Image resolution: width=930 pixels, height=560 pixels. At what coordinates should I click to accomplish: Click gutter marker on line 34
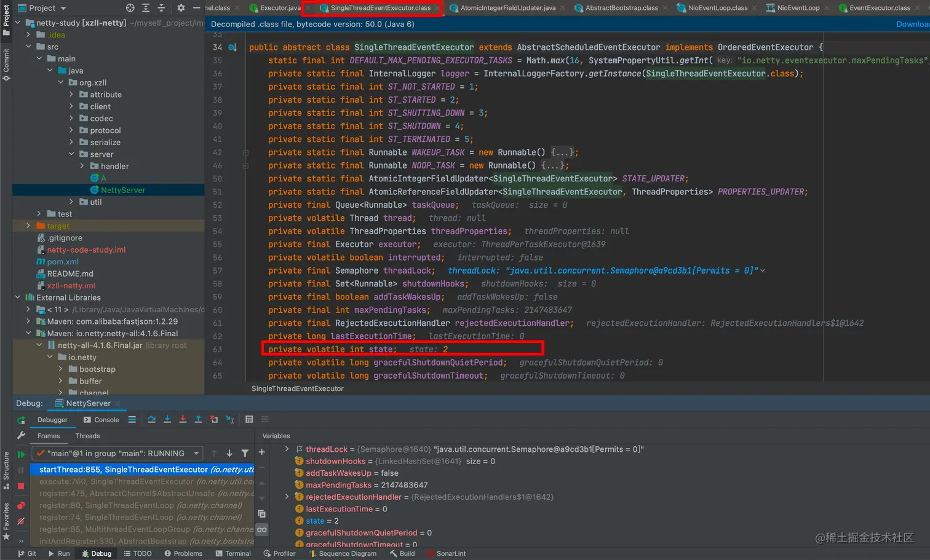232,47
